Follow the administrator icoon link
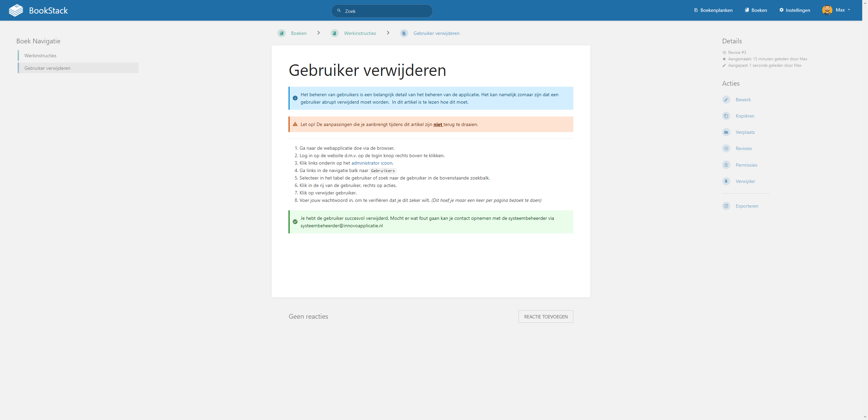 (x=372, y=163)
